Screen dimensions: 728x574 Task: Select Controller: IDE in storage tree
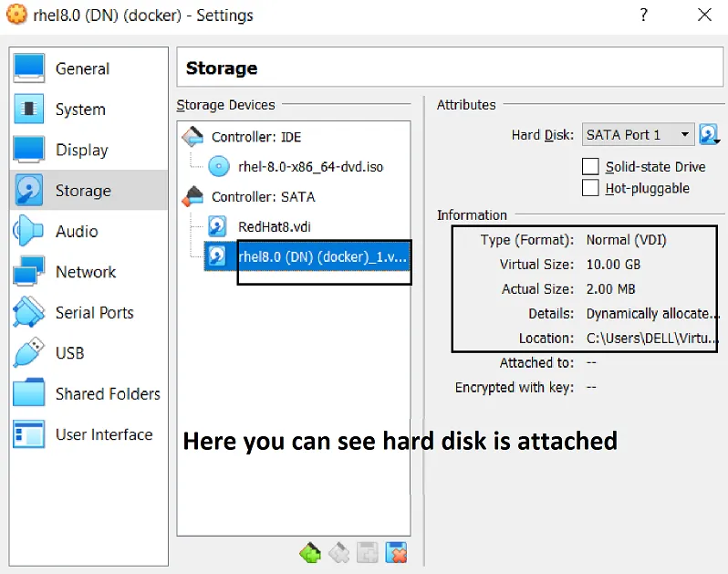(x=256, y=137)
